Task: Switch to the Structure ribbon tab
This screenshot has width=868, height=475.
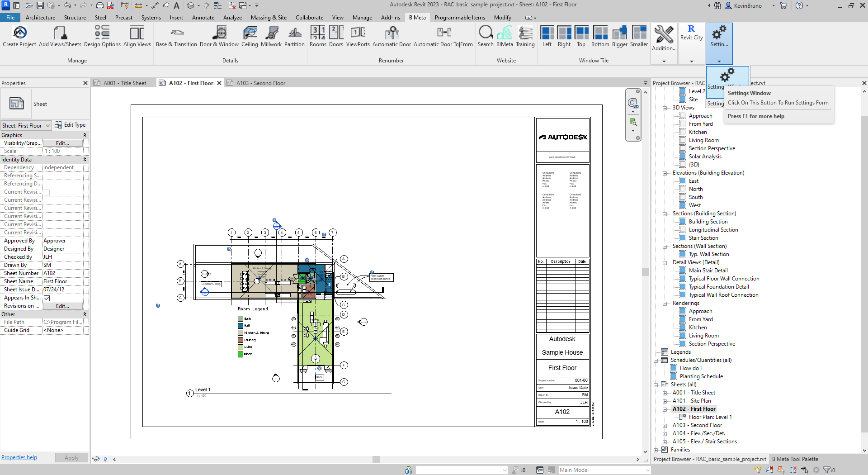Action: [75, 18]
